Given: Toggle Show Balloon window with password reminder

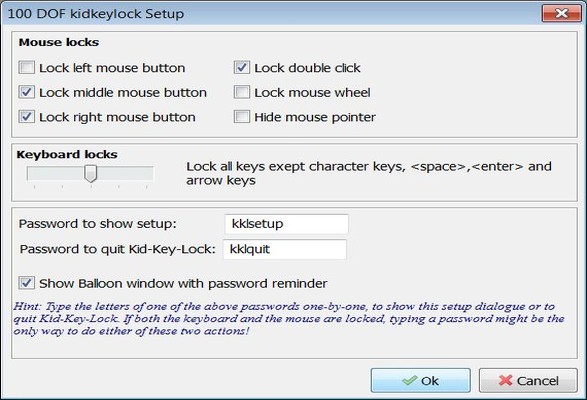Looking at the screenshot, I should [27, 283].
